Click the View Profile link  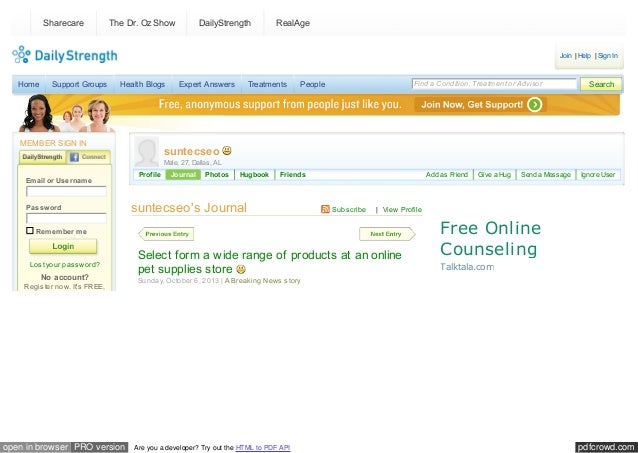[x=402, y=210]
